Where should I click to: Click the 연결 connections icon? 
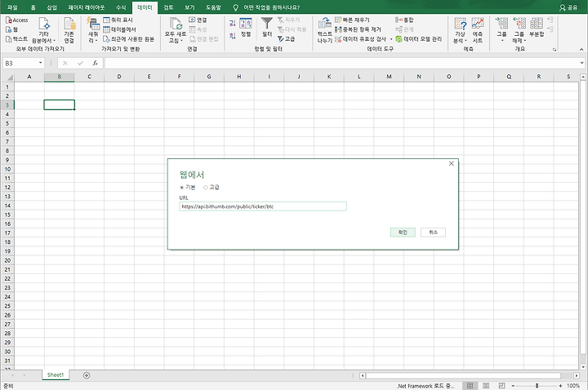coord(198,20)
